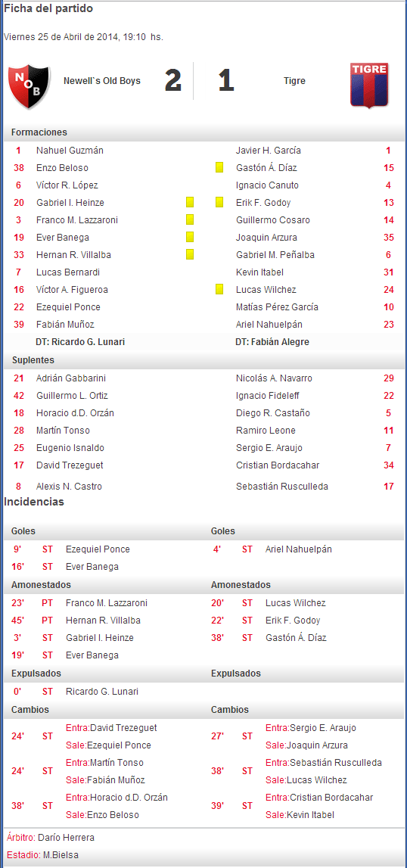Click yellow card icon beside Franco M. Lazzaroni

click(x=190, y=219)
